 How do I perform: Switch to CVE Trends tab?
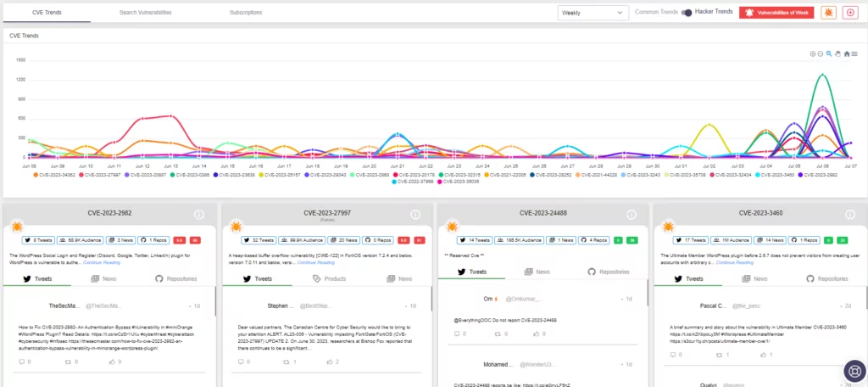click(x=47, y=12)
